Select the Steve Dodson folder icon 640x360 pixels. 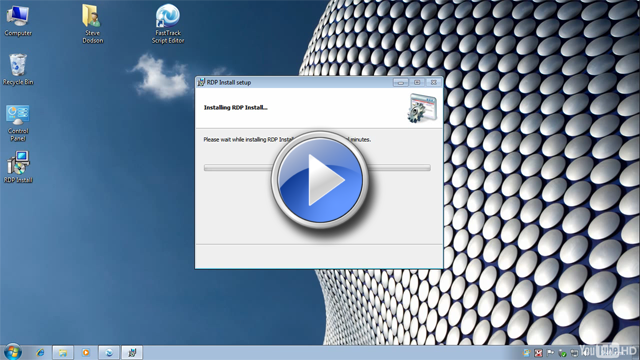tap(93, 24)
